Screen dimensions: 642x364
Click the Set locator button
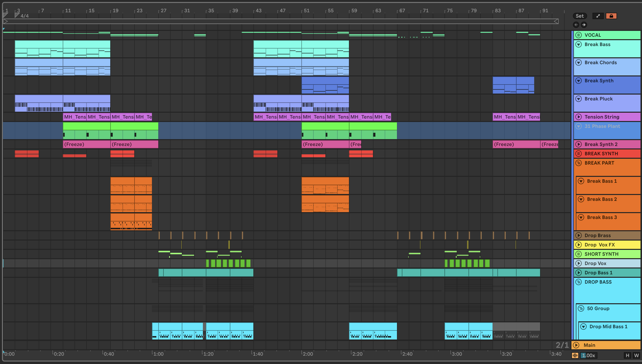coord(580,16)
